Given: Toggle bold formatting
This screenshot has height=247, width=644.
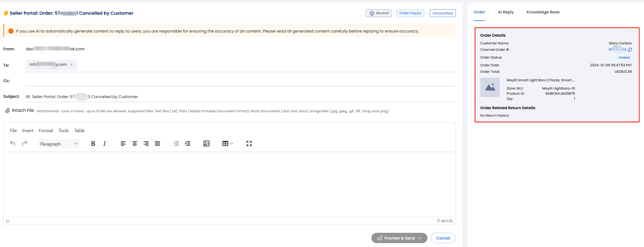Looking at the screenshot, I should (93, 144).
